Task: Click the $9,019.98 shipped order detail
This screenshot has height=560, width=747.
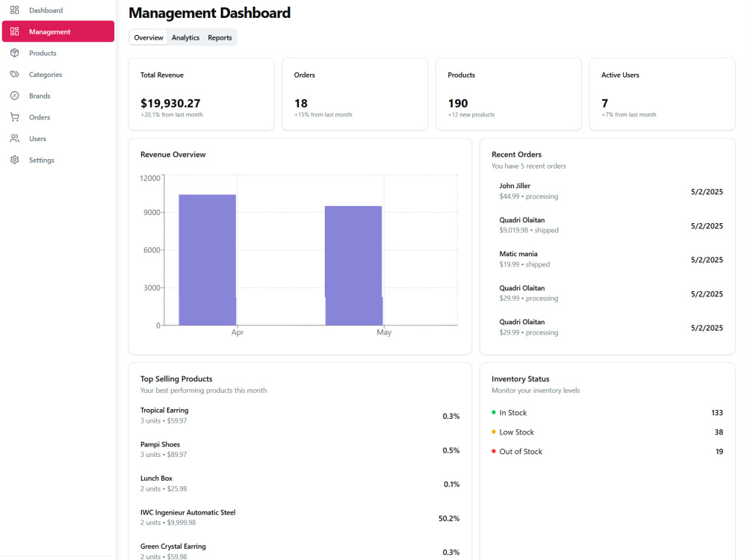Action: tap(529, 231)
